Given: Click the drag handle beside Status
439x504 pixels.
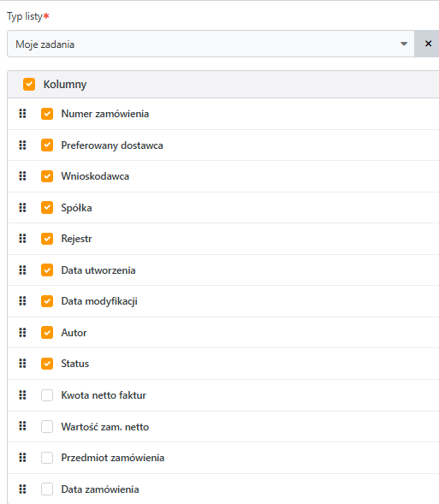Looking at the screenshot, I should [22, 364].
